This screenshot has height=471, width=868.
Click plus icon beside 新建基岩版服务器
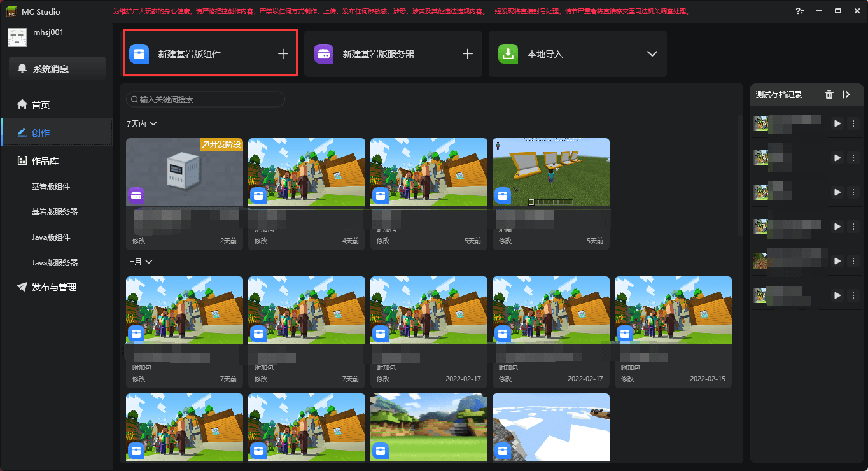[x=468, y=54]
